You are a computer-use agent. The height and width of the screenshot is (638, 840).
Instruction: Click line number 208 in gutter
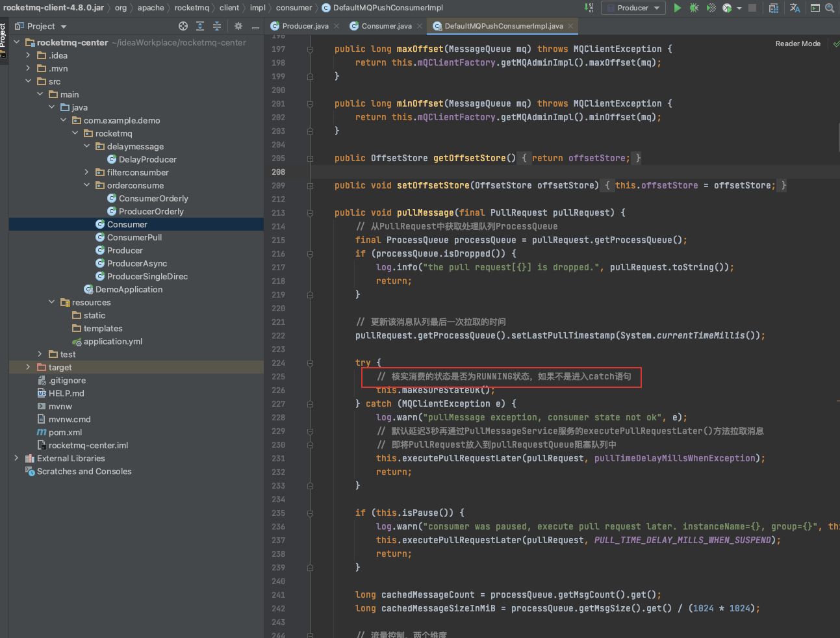(278, 172)
